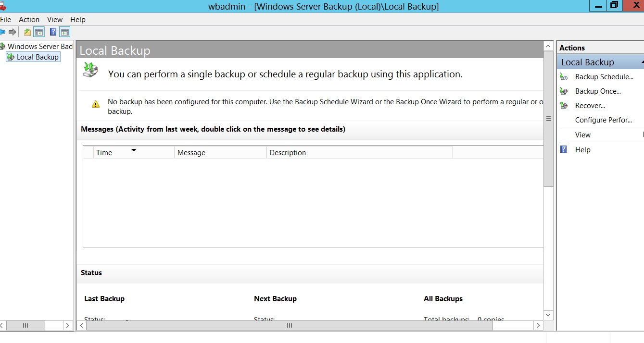
Task: Click the warning triangle icon beside no-backup message
Action: point(96,104)
